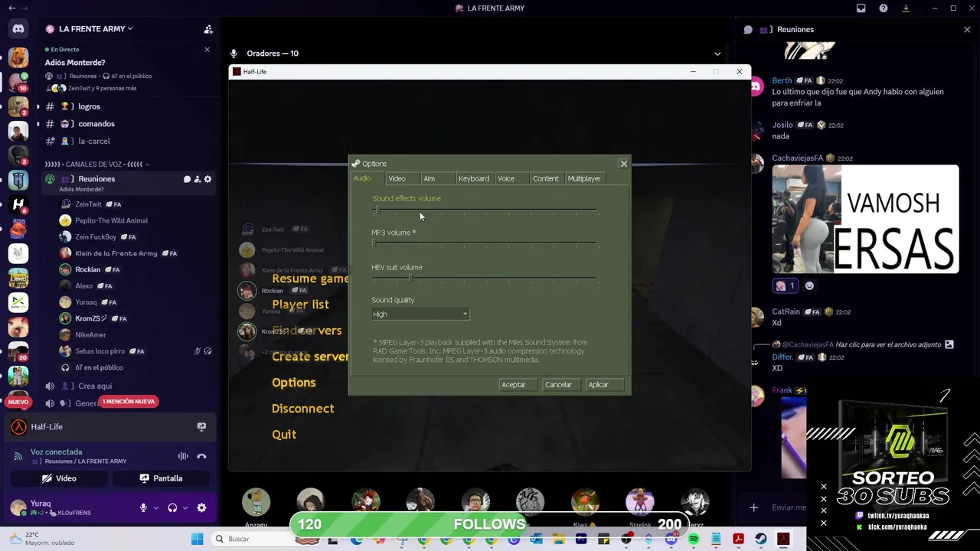
Task: Open noise suppression waveform icon
Action: (x=183, y=456)
